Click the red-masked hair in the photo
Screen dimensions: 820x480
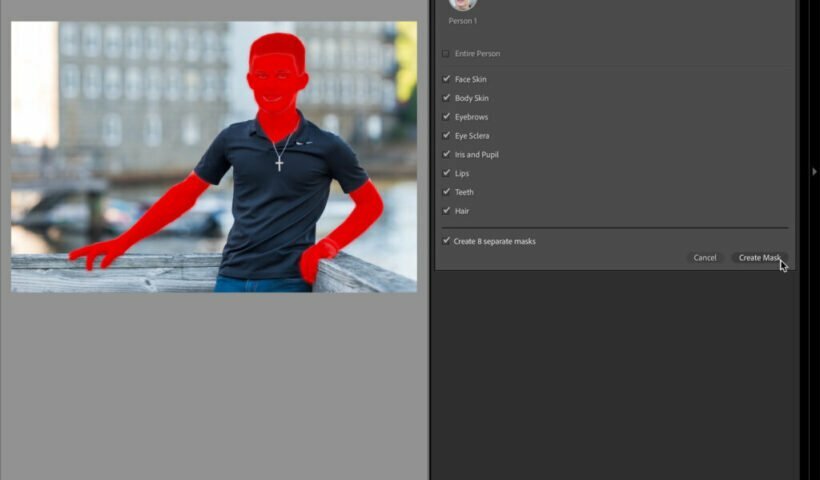(x=277, y=44)
